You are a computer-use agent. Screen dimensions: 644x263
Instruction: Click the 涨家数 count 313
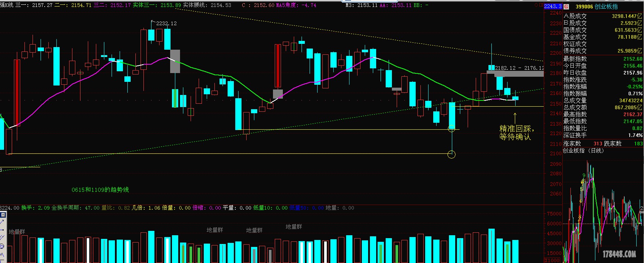[598, 144]
